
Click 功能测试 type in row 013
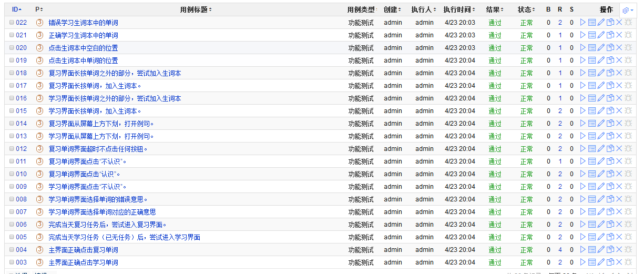361,136
